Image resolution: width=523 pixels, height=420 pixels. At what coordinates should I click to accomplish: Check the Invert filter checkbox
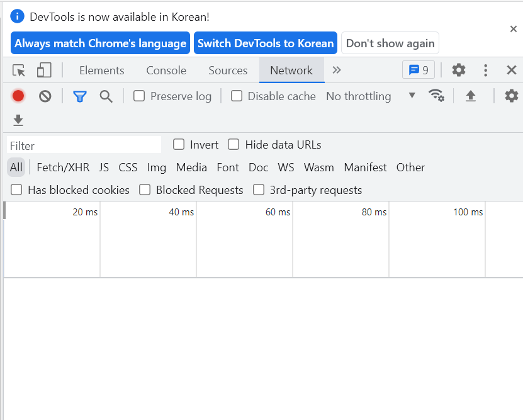pyautogui.click(x=179, y=145)
